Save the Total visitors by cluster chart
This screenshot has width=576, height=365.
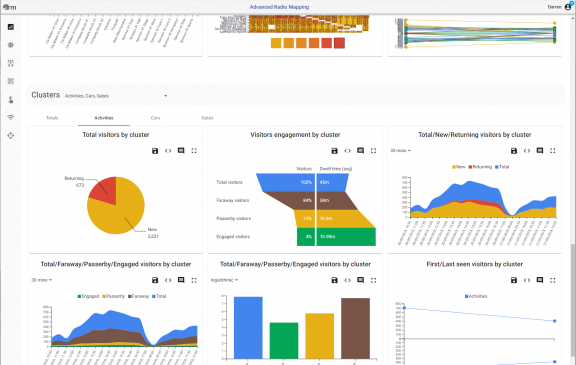coord(155,151)
